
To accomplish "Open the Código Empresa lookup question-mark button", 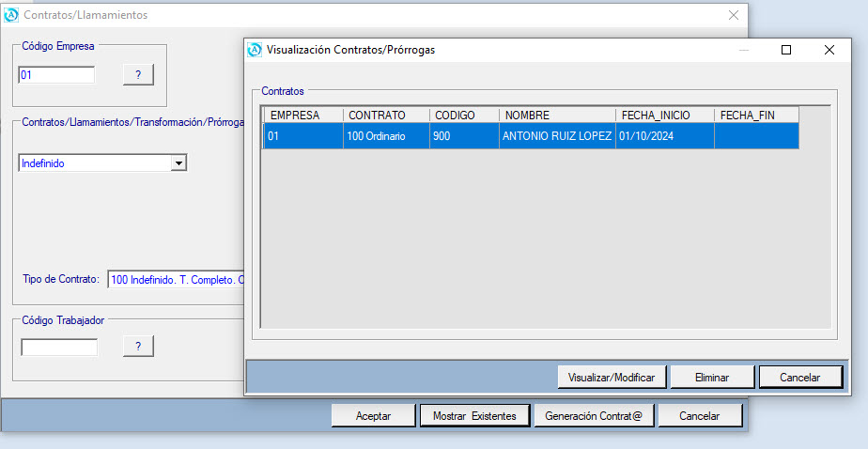I will pyautogui.click(x=138, y=75).
